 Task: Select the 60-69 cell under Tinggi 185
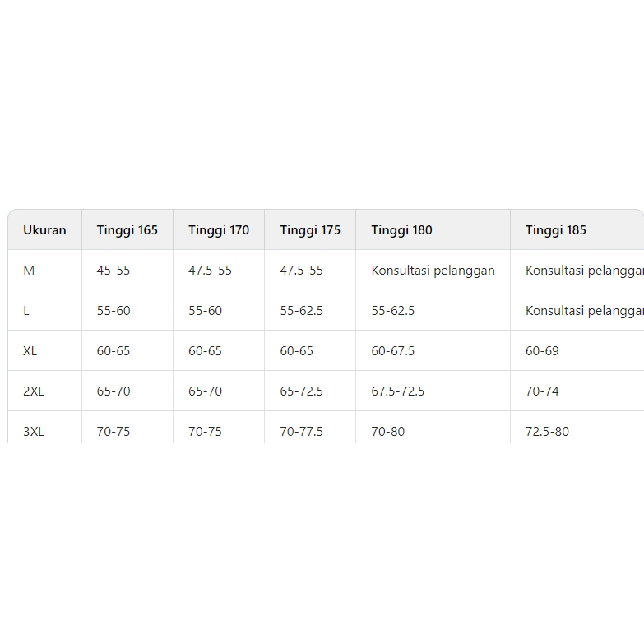542,351
